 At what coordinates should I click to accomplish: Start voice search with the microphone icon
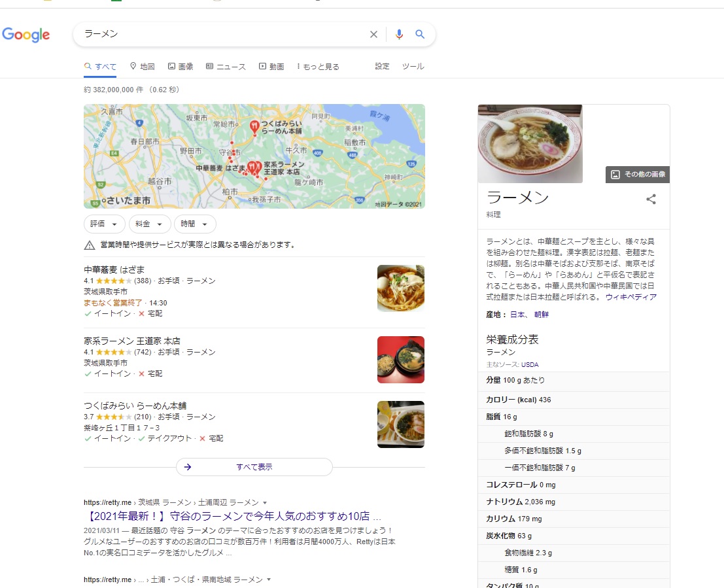click(x=399, y=34)
